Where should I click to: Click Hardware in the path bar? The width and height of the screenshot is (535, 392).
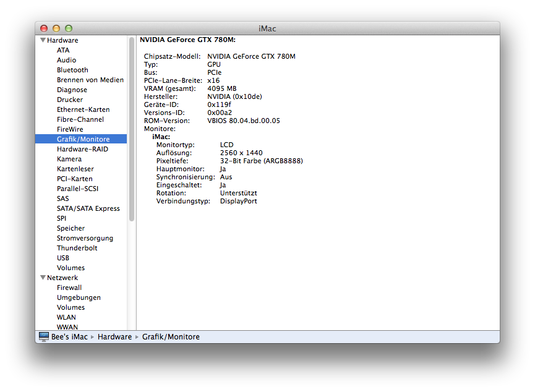click(114, 337)
